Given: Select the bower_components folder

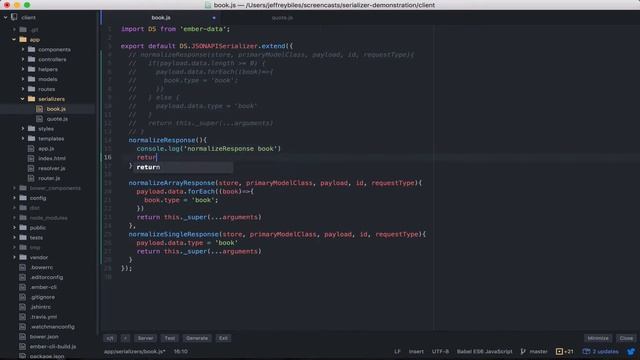Looking at the screenshot, I should click(x=55, y=188).
